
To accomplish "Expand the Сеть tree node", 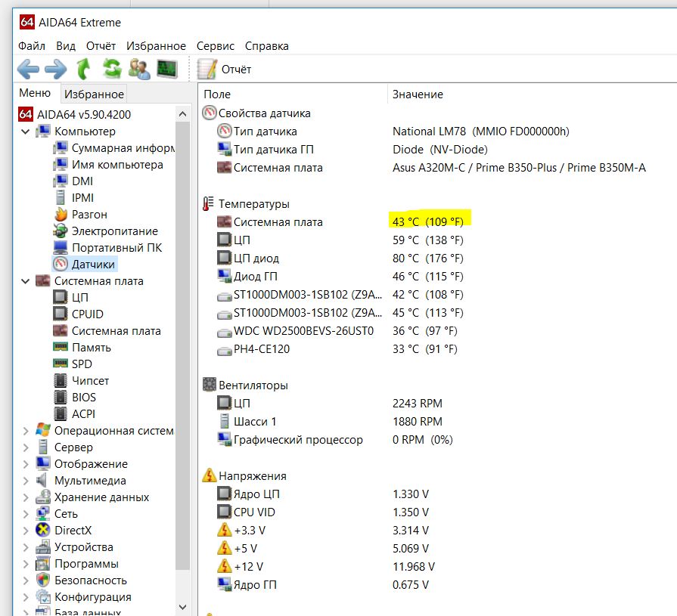I will click(x=25, y=514).
